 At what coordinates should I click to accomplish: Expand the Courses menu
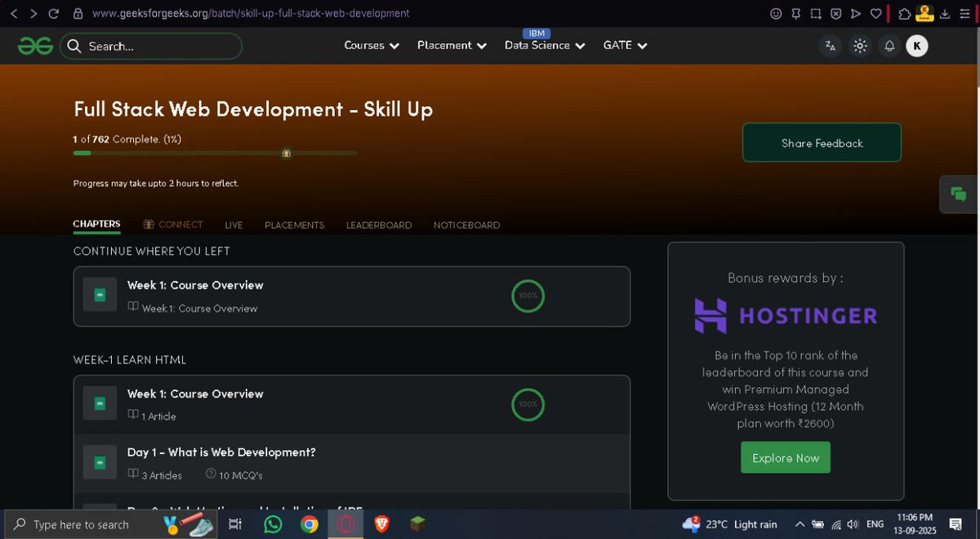pyautogui.click(x=372, y=46)
